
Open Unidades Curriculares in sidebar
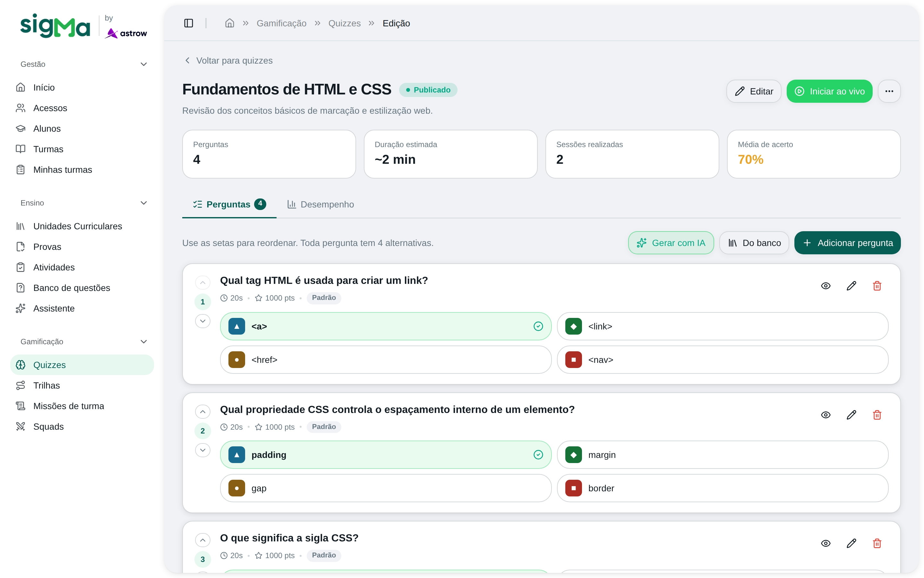click(x=82, y=226)
